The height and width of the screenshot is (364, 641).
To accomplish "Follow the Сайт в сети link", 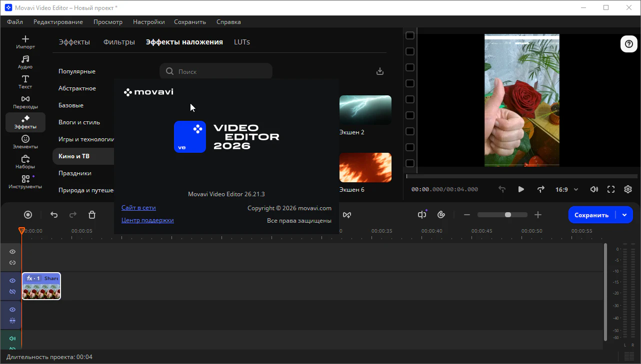I will (x=138, y=208).
